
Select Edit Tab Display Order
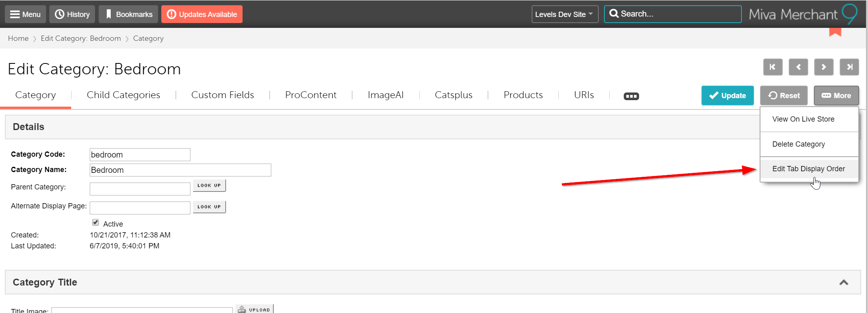[809, 169]
